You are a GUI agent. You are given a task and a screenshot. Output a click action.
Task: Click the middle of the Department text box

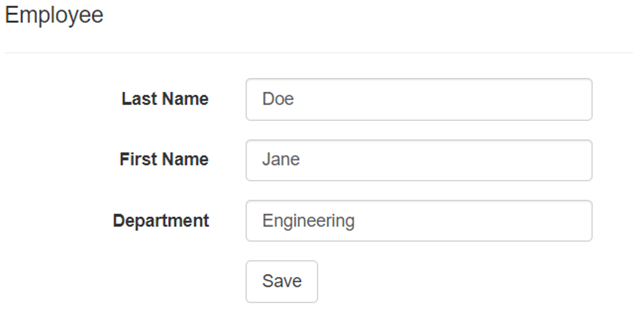(x=419, y=221)
